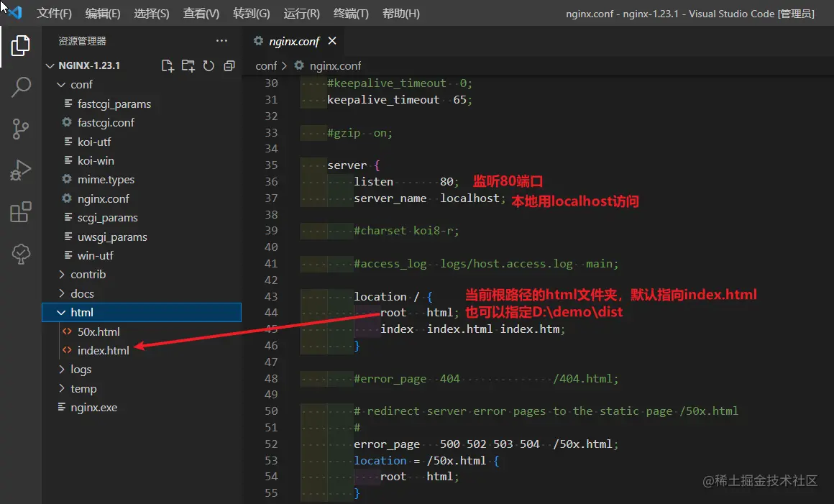Viewport: 834px width, 504px height.
Task: Click '#charset koi8-r;' comment line
Action: point(406,231)
